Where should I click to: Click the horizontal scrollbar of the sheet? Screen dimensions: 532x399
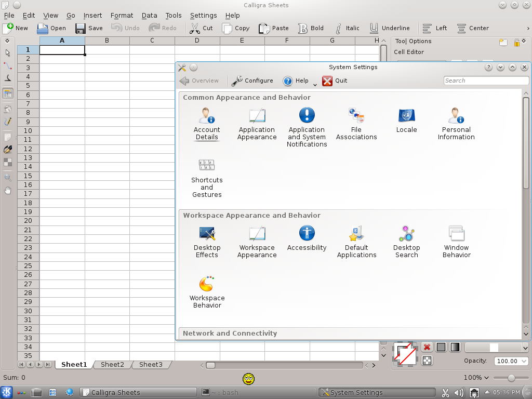285,365
